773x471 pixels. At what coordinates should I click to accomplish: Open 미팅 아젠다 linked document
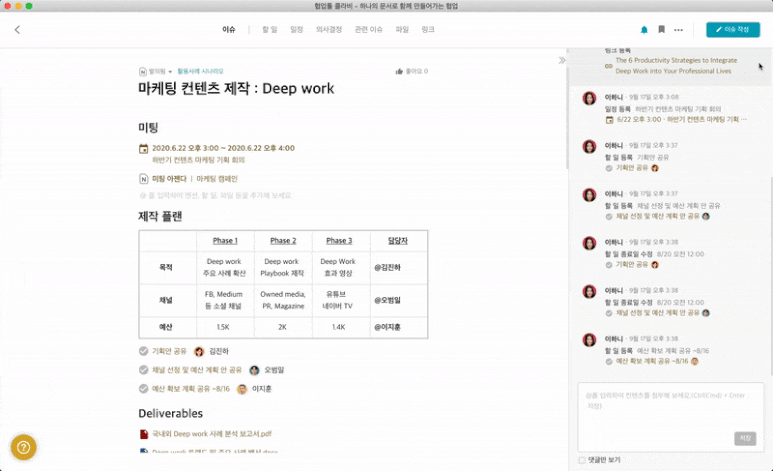169,179
